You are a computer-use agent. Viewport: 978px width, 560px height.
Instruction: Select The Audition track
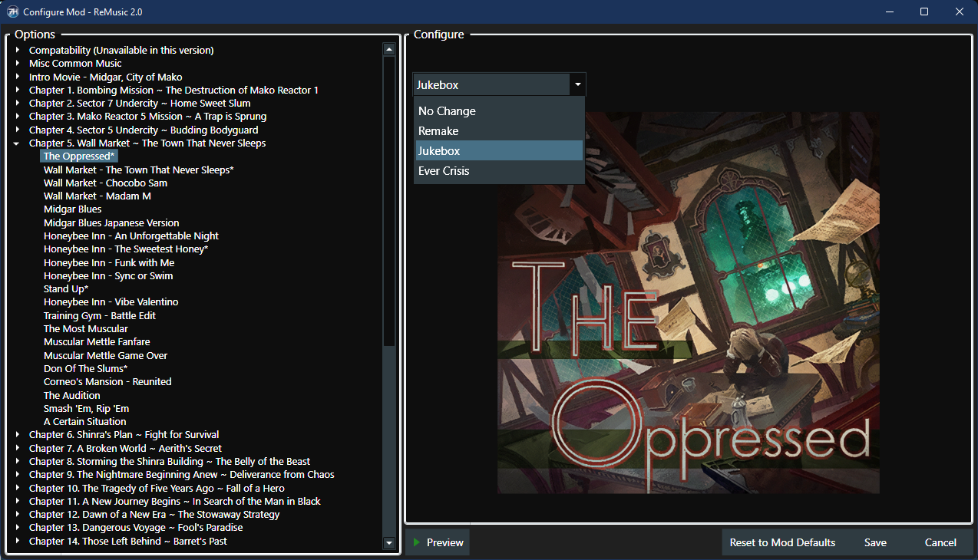72,395
